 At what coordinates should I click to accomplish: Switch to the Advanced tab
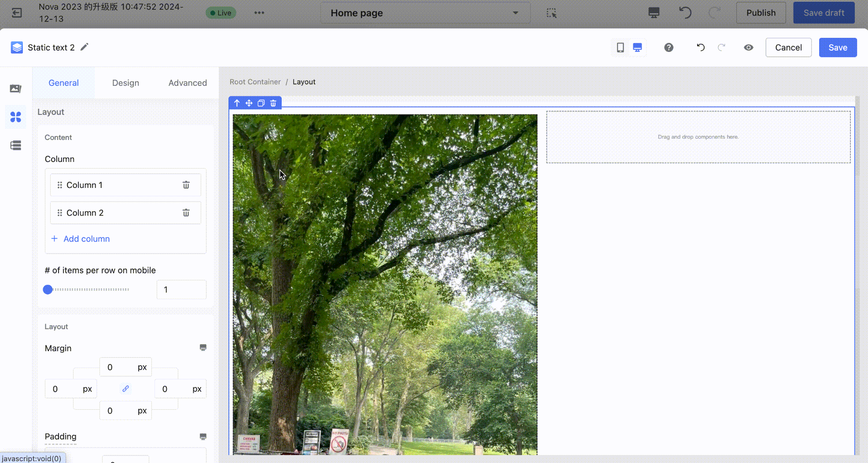coord(188,83)
